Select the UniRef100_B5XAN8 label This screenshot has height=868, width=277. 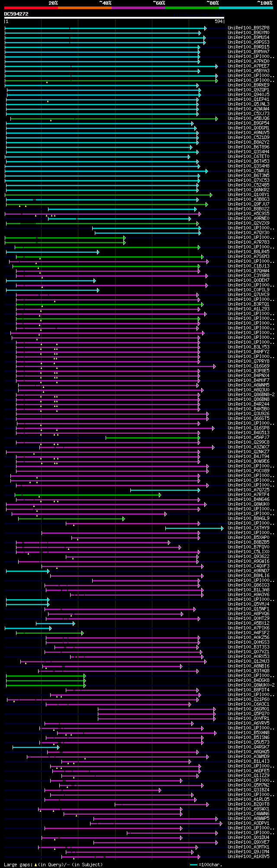pos(248,733)
